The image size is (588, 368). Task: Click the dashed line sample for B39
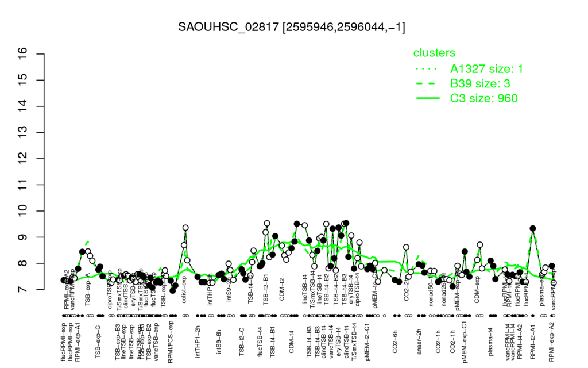coord(428,84)
